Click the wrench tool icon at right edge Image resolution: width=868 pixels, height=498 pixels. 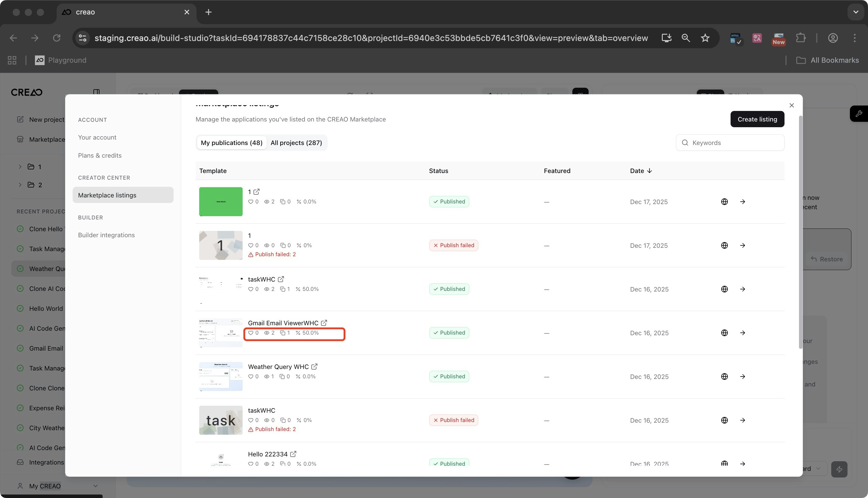pos(858,114)
